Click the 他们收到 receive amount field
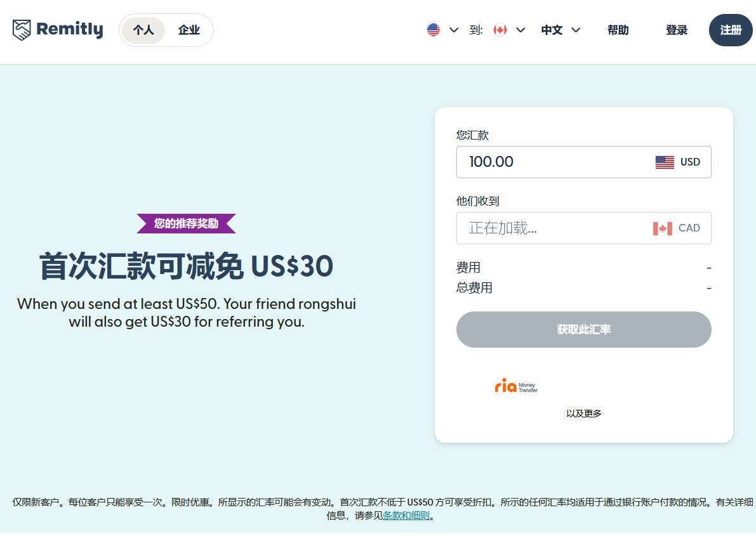Image resolution: width=756 pixels, height=536 pixels. click(583, 228)
